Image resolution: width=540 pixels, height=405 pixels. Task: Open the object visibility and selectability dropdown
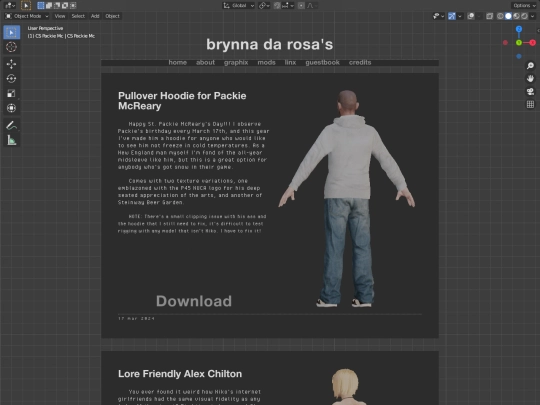[x=438, y=16]
